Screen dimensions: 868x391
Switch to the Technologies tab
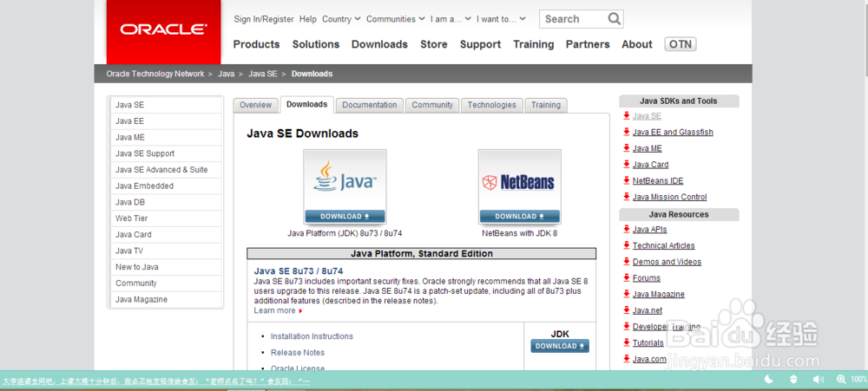tap(491, 105)
